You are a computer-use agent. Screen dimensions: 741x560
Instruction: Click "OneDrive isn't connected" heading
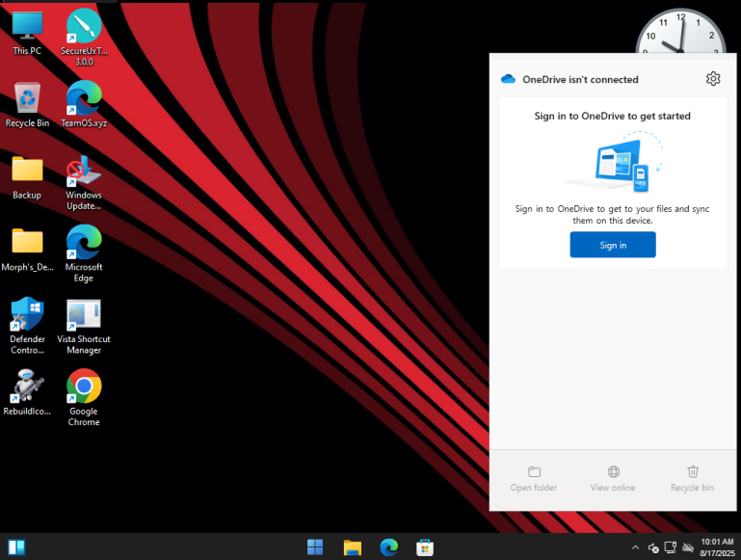click(580, 79)
